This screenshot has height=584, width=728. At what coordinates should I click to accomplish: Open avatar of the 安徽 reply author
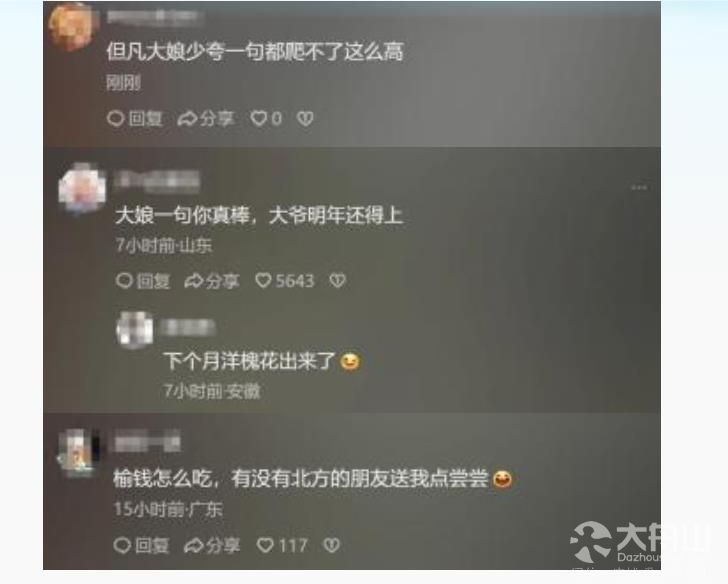(x=134, y=330)
